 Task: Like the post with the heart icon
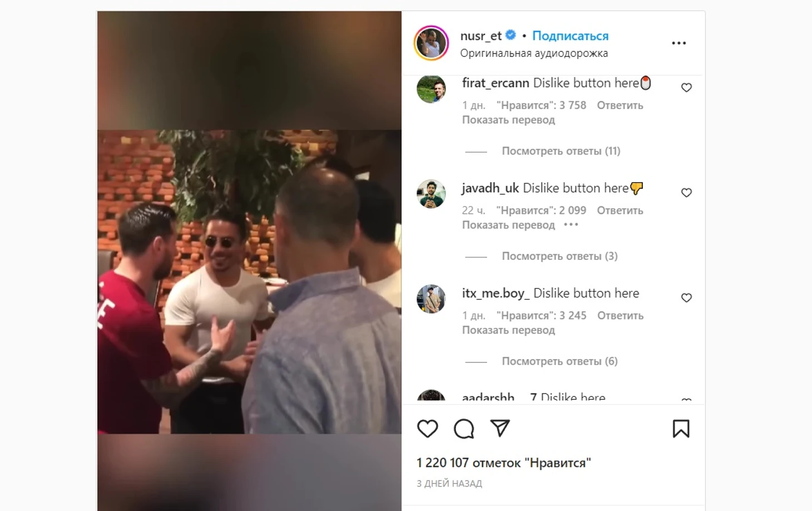pyautogui.click(x=427, y=429)
